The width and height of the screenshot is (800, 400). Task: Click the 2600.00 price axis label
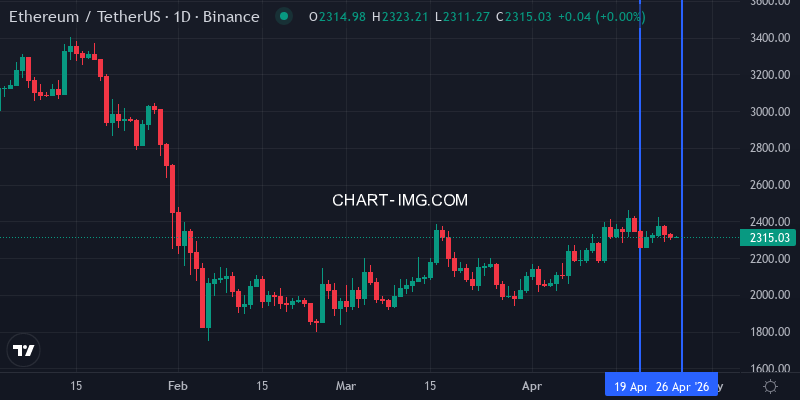point(770,185)
